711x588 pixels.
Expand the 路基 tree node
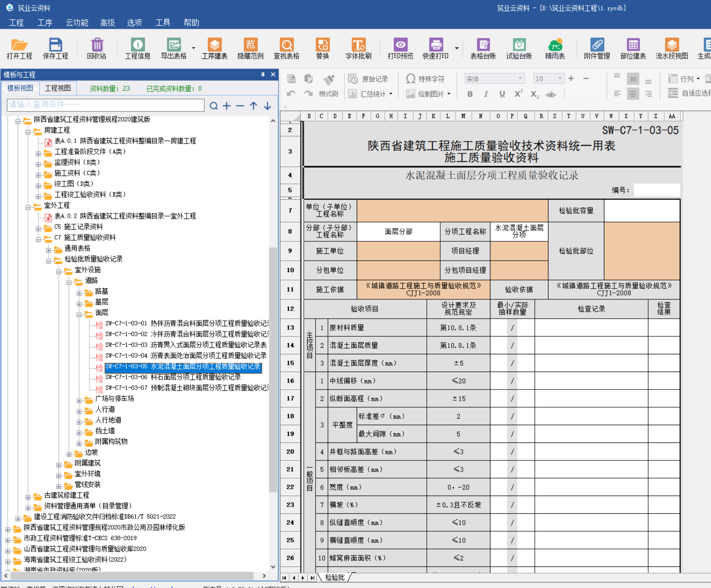click(79, 292)
